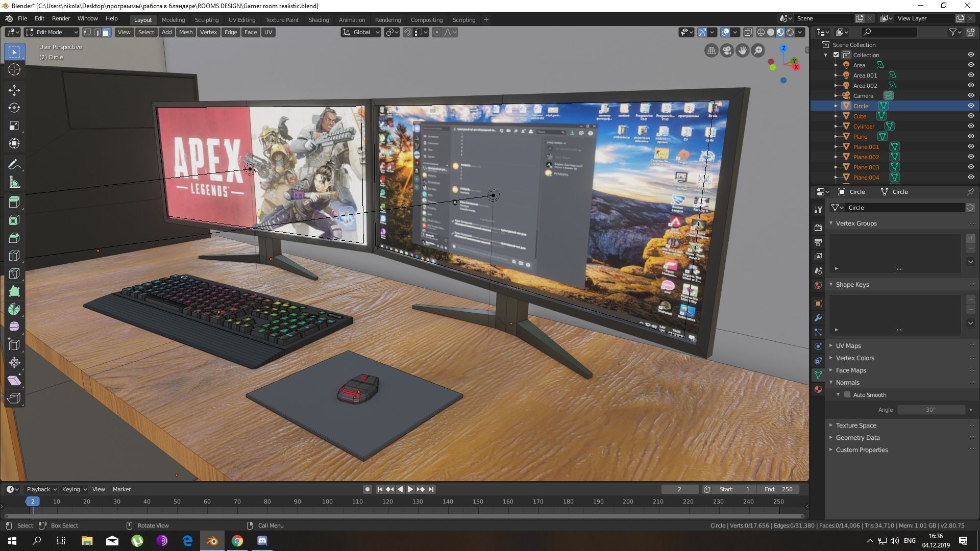Viewport: 980px width, 551px height.
Task: Activate the Scale tool
Action: [14, 126]
